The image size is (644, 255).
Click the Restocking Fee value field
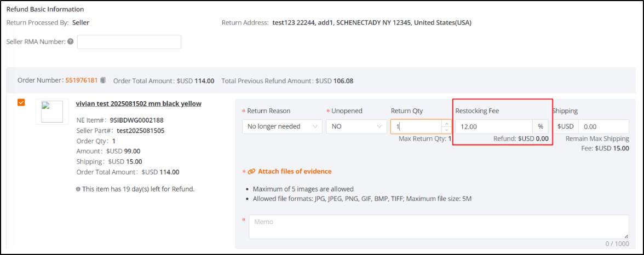pyautogui.click(x=493, y=126)
